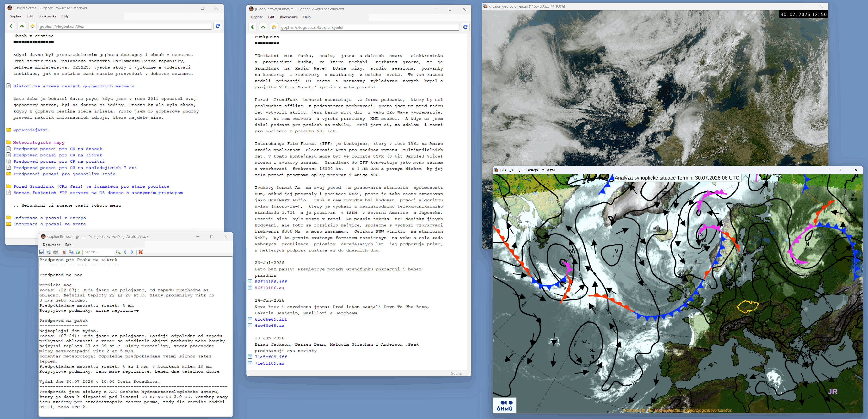Click the red-lined page icon in the praha_zitra.txt toolbar
Image resolution: width=868 pixels, height=419 pixels.
64,252
